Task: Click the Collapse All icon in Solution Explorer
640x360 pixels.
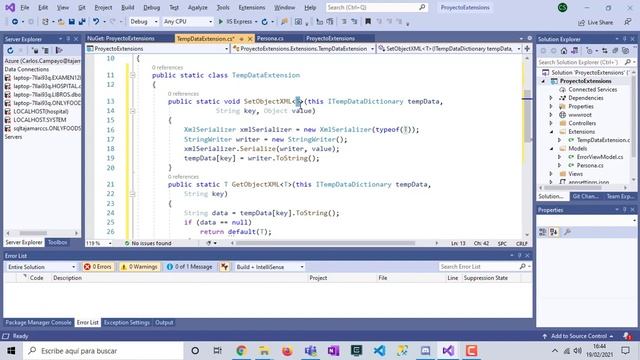Action: [615, 51]
